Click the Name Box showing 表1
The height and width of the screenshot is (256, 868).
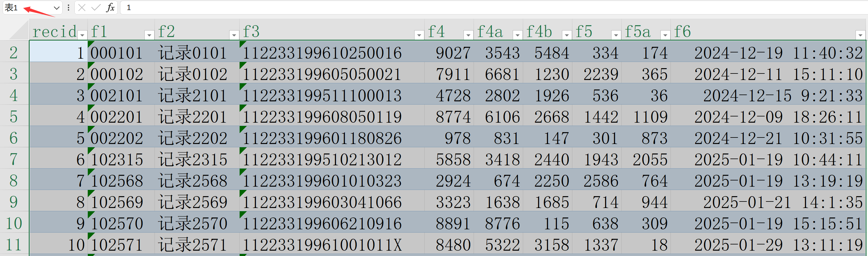click(x=27, y=8)
